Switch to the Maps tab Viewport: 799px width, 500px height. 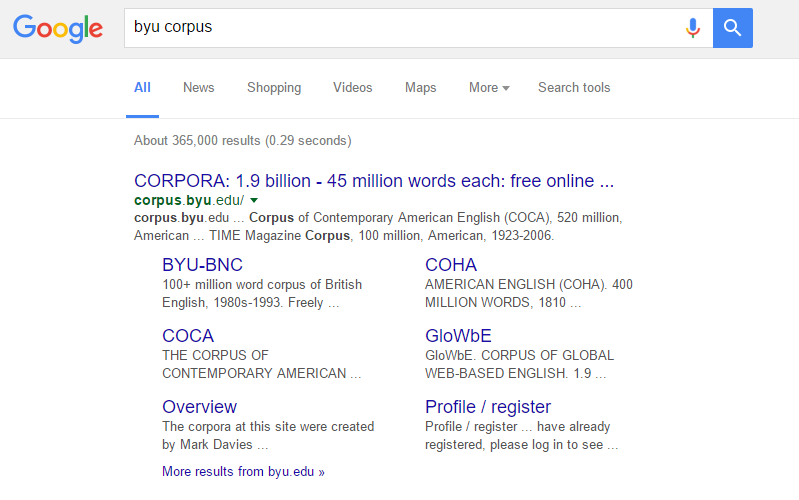420,88
